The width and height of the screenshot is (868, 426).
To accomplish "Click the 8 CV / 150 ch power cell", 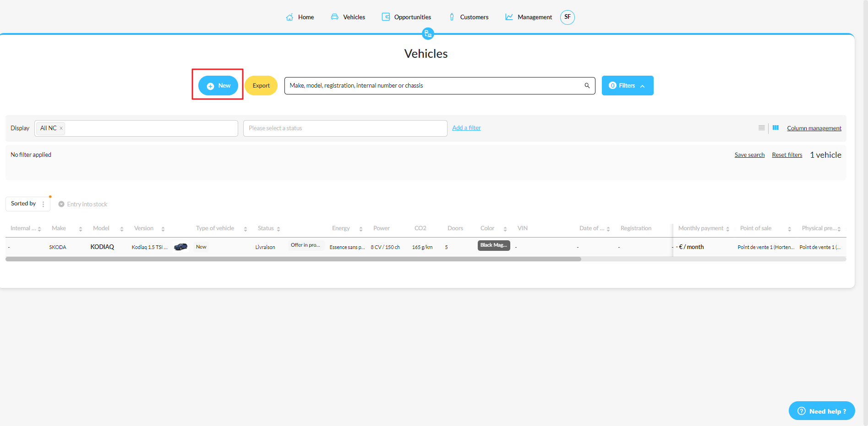I will (385, 247).
